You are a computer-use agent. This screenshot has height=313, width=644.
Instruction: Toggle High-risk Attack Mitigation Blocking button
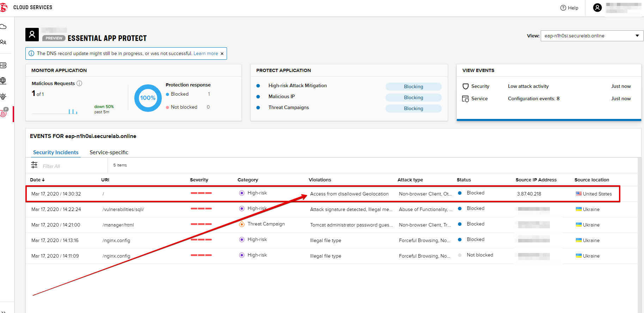click(x=413, y=86)
